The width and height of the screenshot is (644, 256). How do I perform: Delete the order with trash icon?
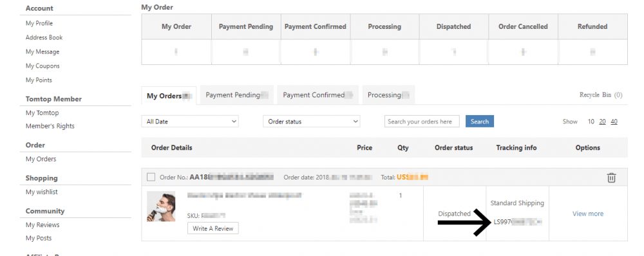pyautogui.click(x=611, y=178)
